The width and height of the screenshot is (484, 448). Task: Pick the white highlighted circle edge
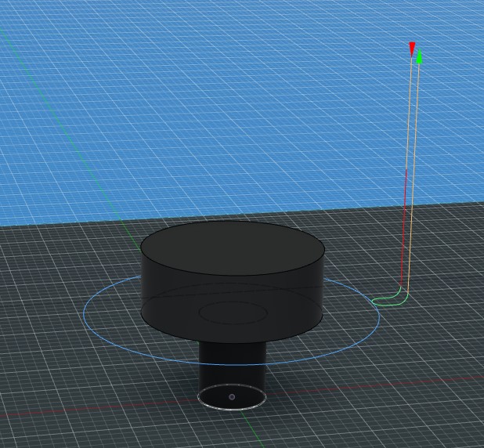[232, 410]
